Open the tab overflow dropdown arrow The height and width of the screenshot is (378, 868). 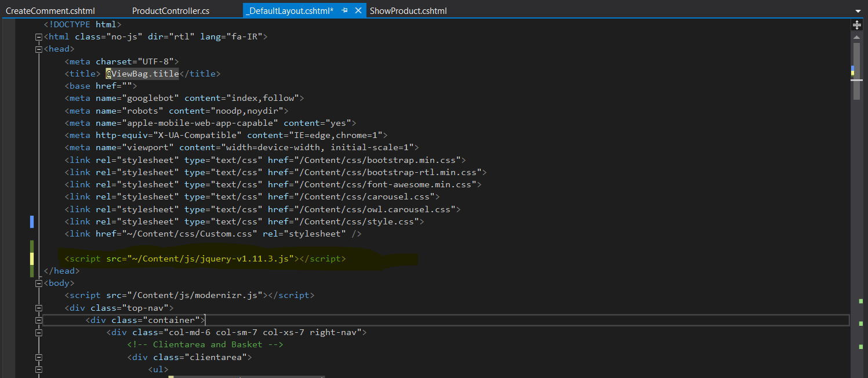click(858, 11)
